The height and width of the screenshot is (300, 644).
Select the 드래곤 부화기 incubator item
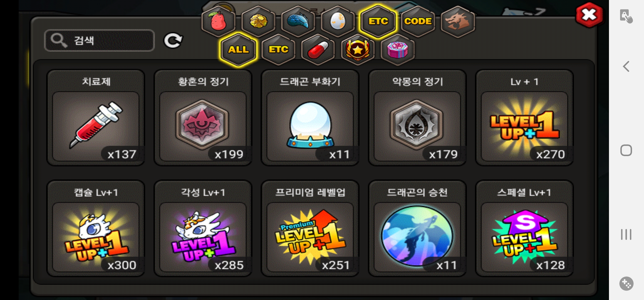[x=310, y=118]
